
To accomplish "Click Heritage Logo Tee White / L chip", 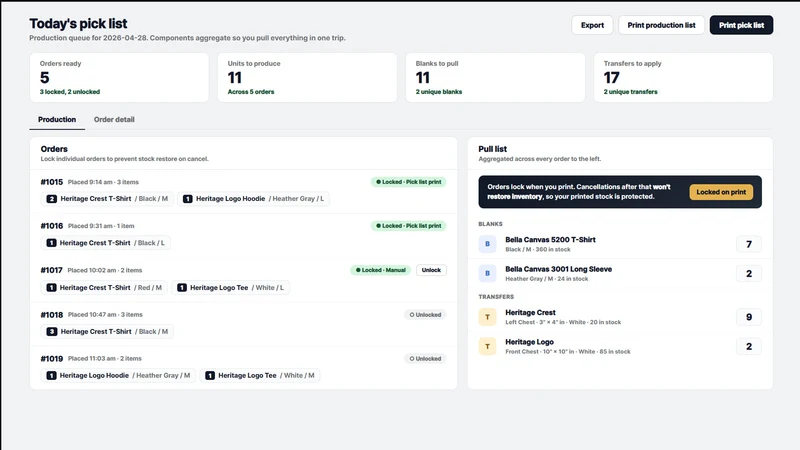I will (231, 288).
